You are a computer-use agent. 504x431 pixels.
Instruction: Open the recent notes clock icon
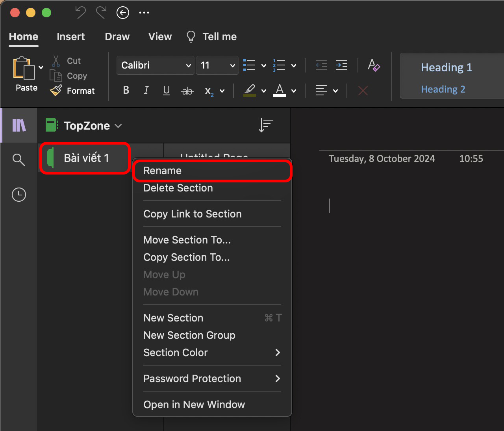(x=19, y=195)
